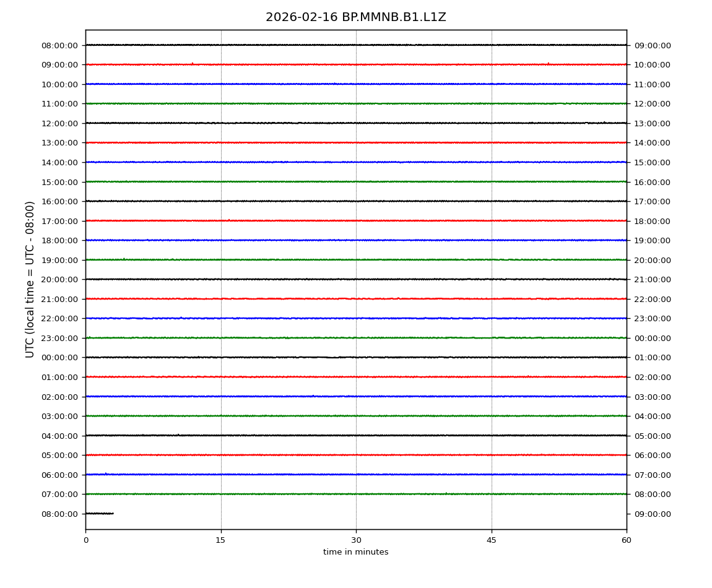This screenshot has height=588, width=712.
Task: Select the left 03:00:00 UTC time label
Action: pyautogui.click(x=60, y=416)
